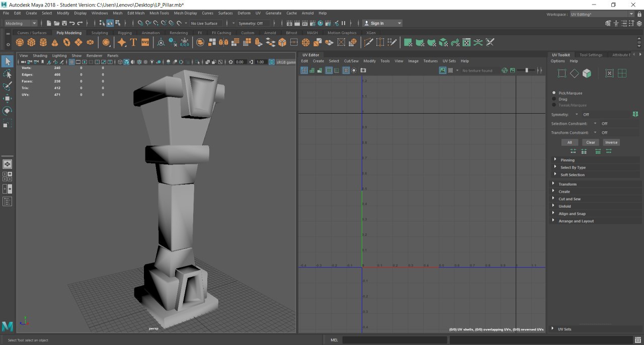Click the Clear selection button
Image resolution: width=644 pixels, height=345 pixels.
[x=591, y=142]
